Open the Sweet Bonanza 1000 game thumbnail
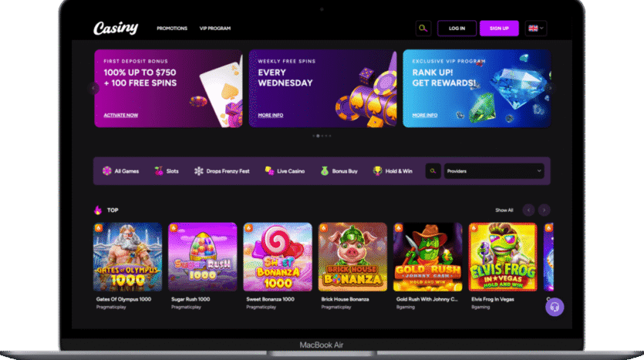This screenshot has width=644, height=360. pyautogui.click(x=278, y=257)
